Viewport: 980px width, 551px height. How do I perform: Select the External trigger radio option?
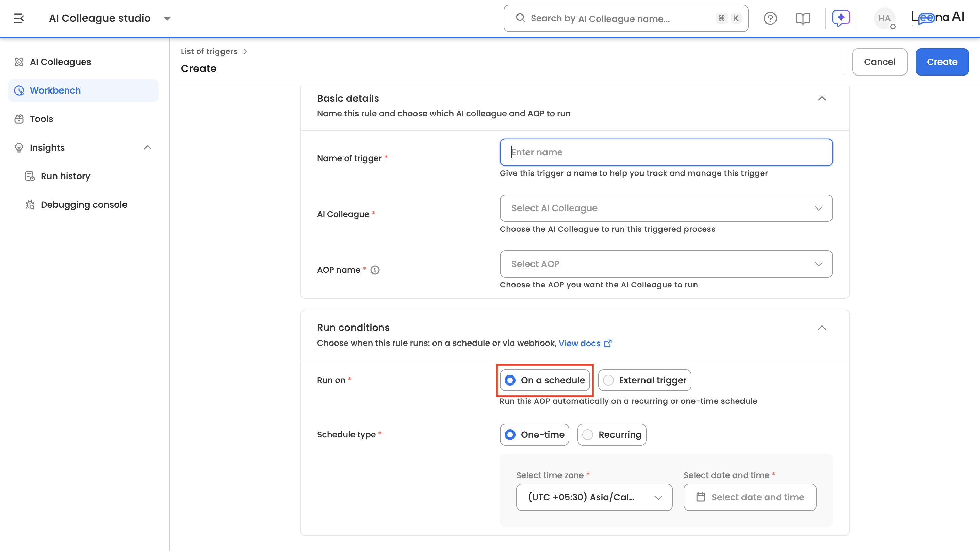[645, 380]
